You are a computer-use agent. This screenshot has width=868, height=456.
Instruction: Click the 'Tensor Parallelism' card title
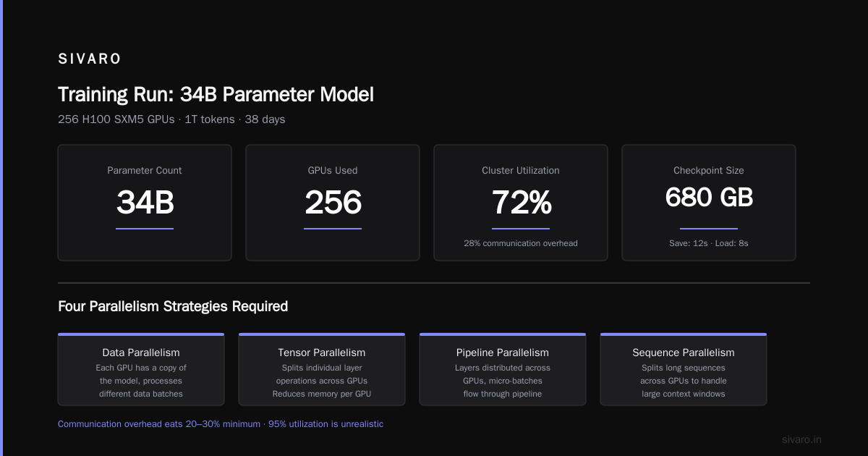(322, 352)
